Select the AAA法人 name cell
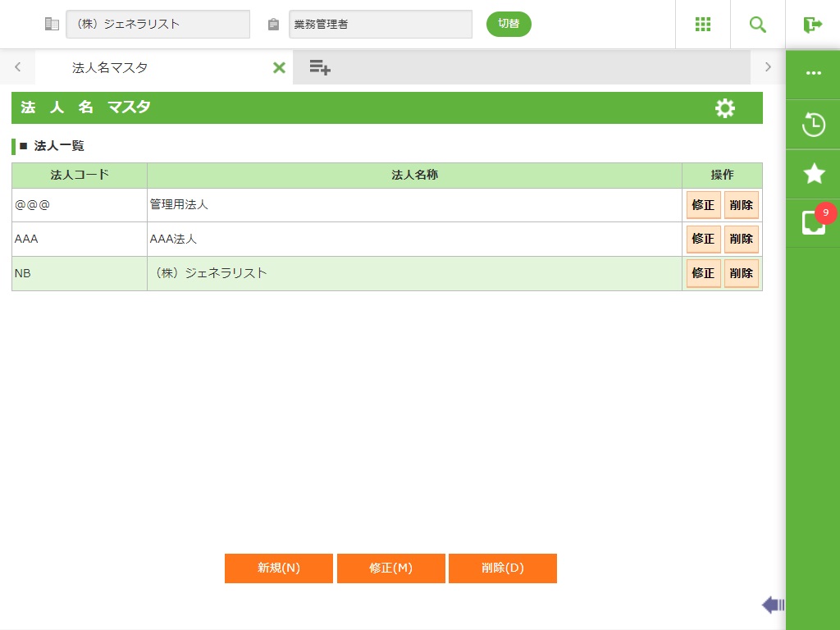 coord(414,239)
